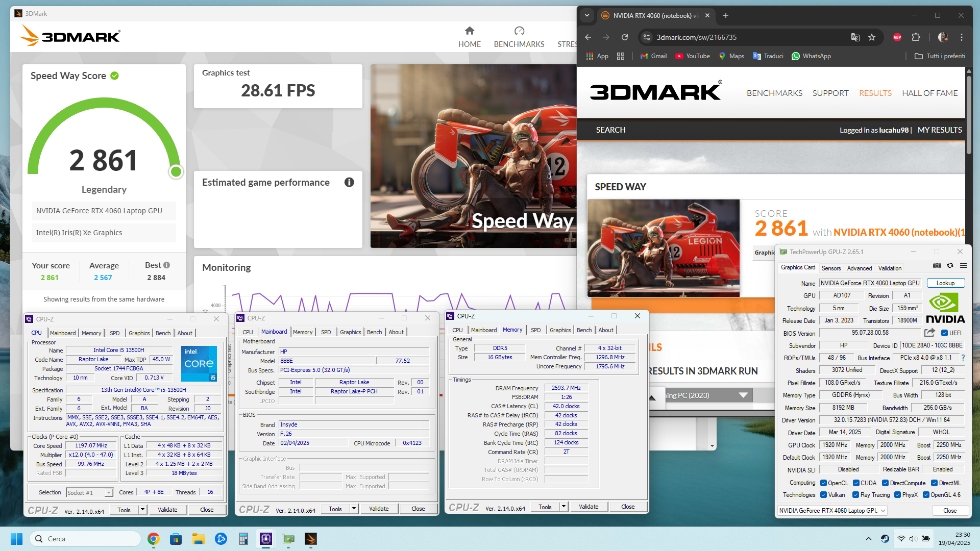Click the BIOS share/export icon in GPU-Z
Screen dimensions: 980x551
click(930, 333)
